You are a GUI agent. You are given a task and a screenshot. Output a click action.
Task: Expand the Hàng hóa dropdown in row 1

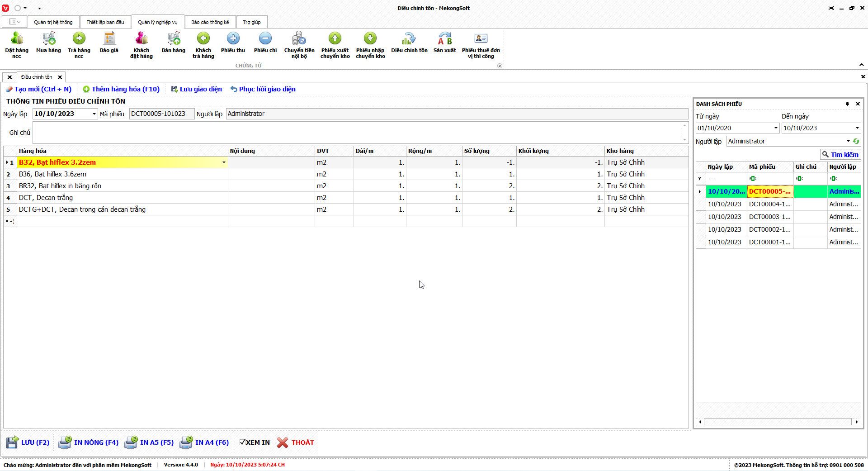coord(224,162)
